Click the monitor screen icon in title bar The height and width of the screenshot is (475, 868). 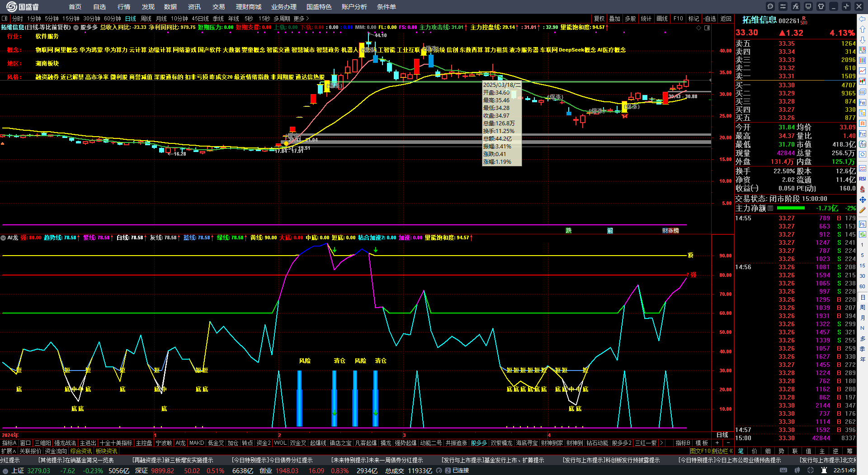point(808,6)
